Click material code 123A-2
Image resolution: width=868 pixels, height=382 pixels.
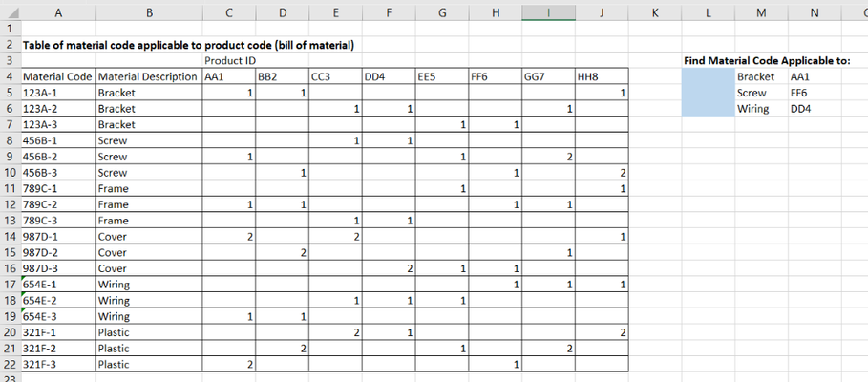pyautogui.click(x=58, y=109)
